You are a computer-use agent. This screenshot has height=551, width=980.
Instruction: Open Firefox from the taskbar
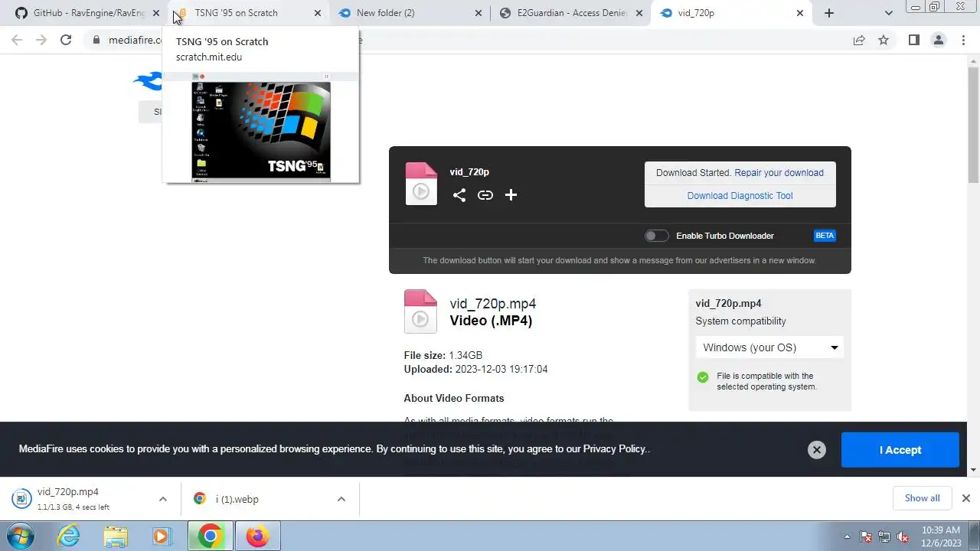tap(257, 536)
